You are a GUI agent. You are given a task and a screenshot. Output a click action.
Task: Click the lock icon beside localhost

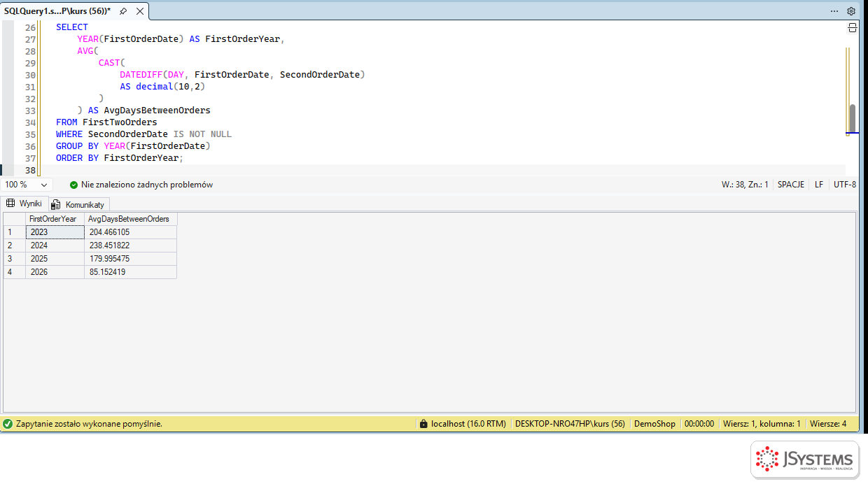[423, 424]
